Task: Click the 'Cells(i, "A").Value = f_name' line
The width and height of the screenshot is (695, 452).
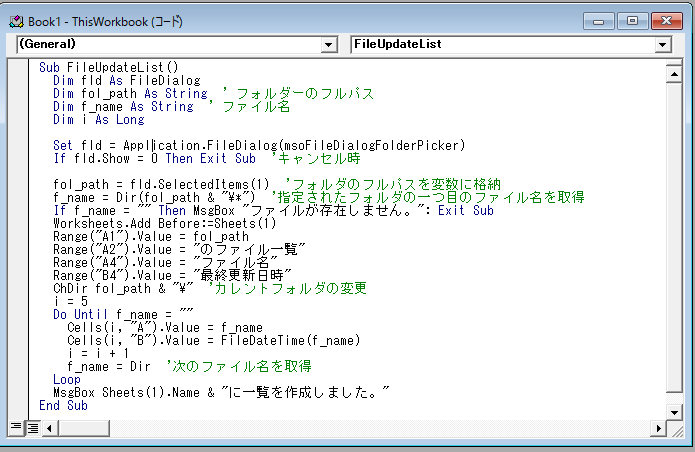Action: 165,327
